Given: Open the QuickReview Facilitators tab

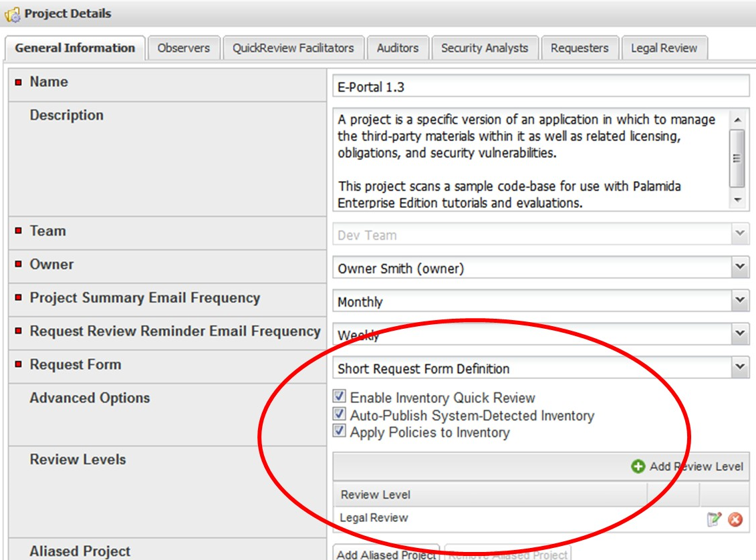Looking at the screenshot, I should tap(293, 48).
